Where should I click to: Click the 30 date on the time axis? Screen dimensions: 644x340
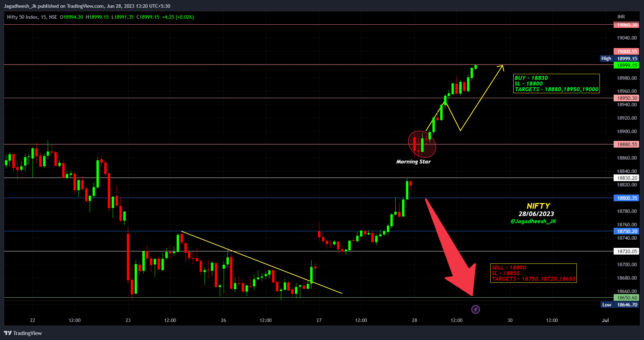click(510, 320)
